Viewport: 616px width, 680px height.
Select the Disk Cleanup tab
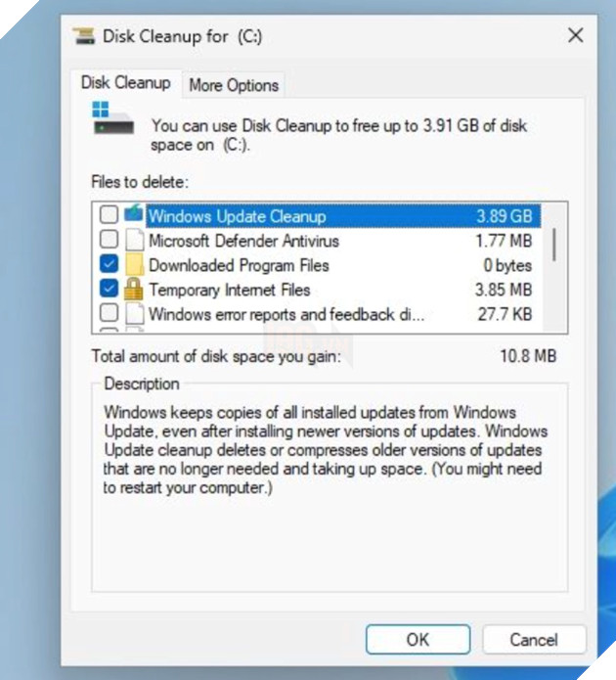coord(126,83)
